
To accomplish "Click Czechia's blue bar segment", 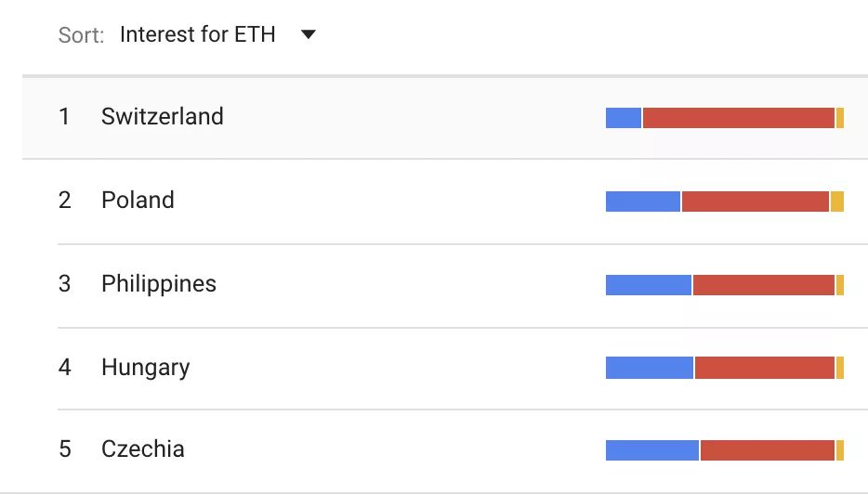I will click(x=652, y=450).
